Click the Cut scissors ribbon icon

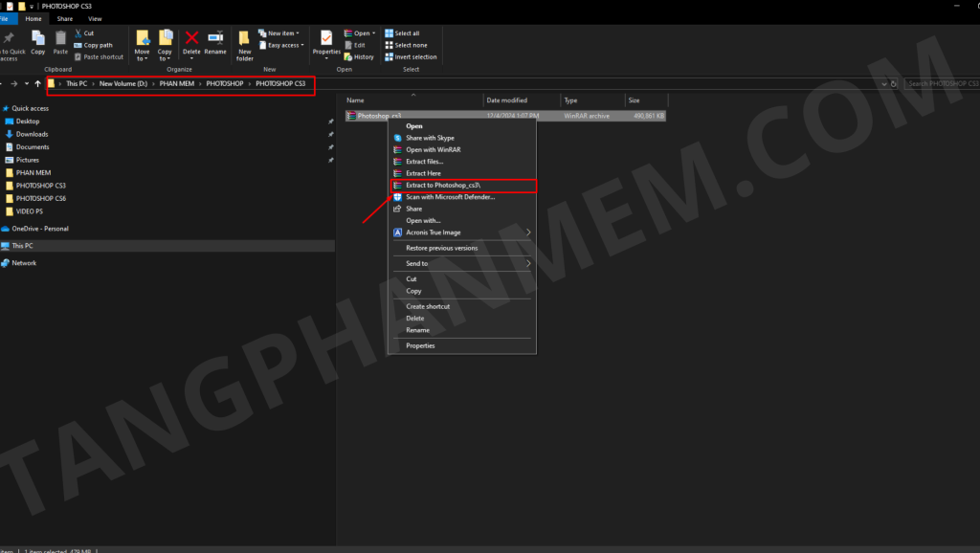pyautogui.click(x=78, y=33)
